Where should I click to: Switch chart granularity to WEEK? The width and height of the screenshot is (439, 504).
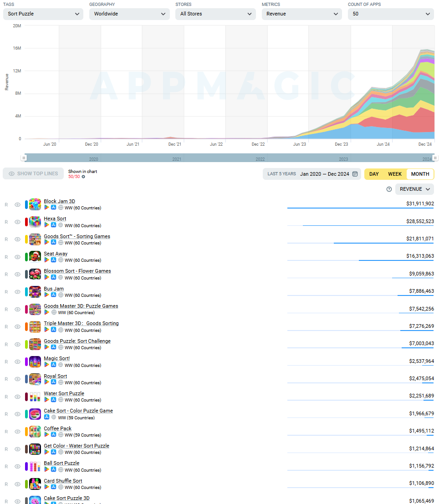(x=395, y=174)
